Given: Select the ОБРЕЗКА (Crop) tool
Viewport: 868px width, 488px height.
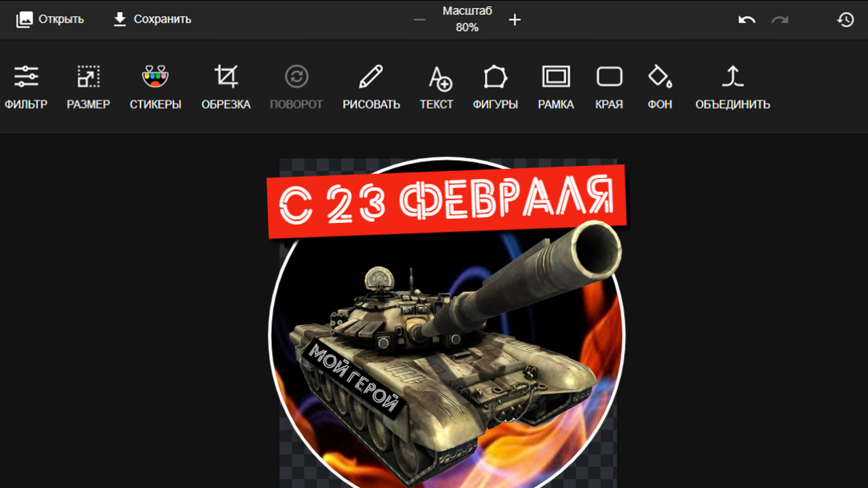Looking at the screenshot, I should click(226, 85).
